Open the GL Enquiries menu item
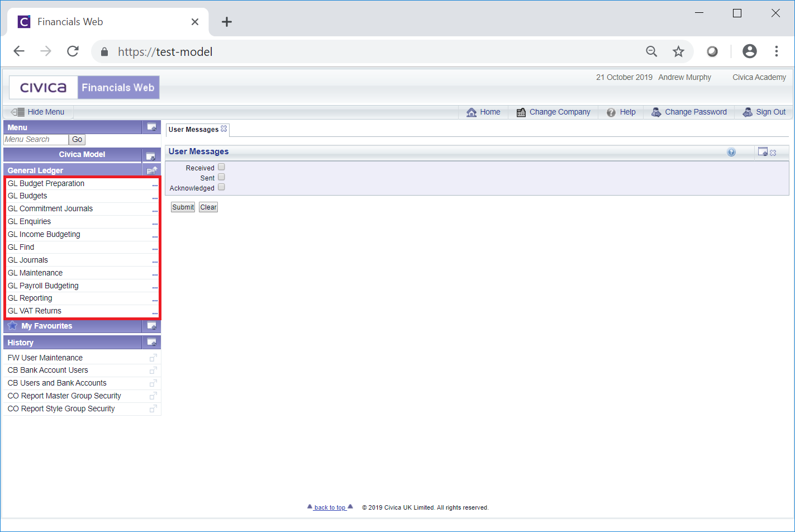This screenshot has height=532, width=795. click(29, 221)
